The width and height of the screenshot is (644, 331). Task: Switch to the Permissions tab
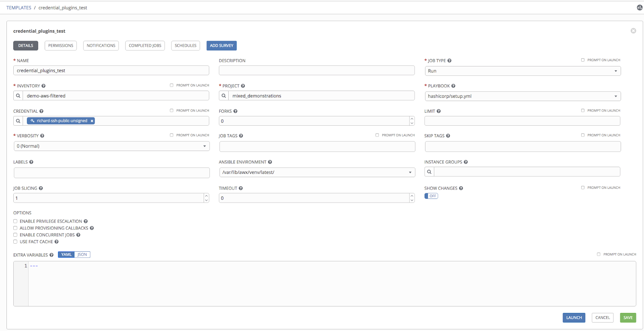coord(61,46)
